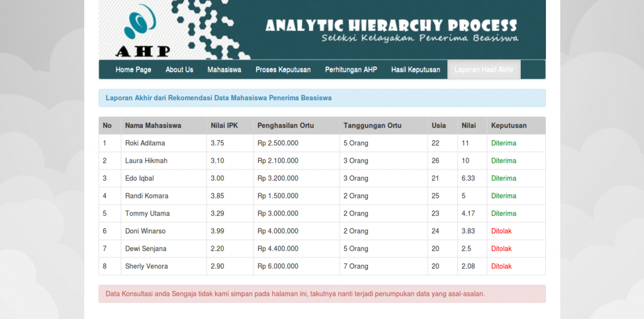Select the name Randi Komara

coord(147,196)
